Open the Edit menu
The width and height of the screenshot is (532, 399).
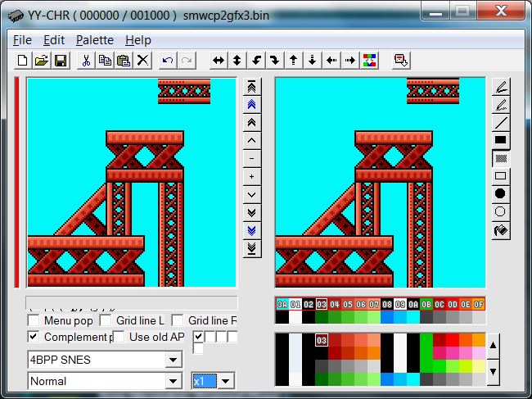coord(54,40)
